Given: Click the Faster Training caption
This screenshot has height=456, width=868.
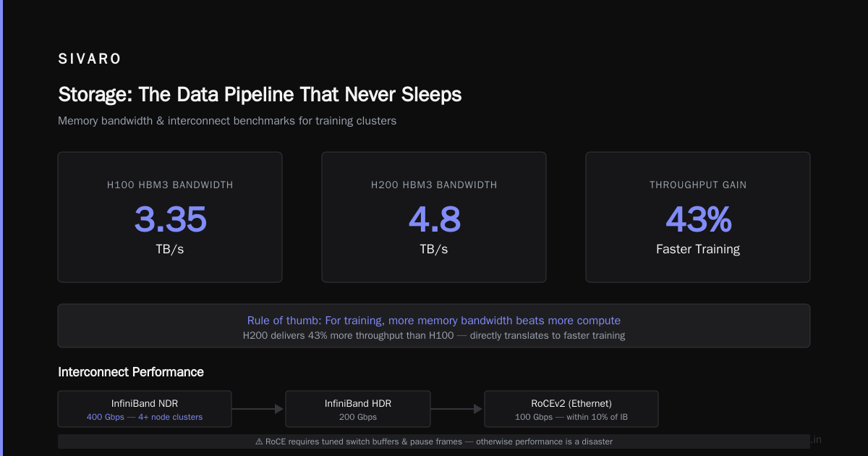Looking at the screenshot, I should pos(698,249).
